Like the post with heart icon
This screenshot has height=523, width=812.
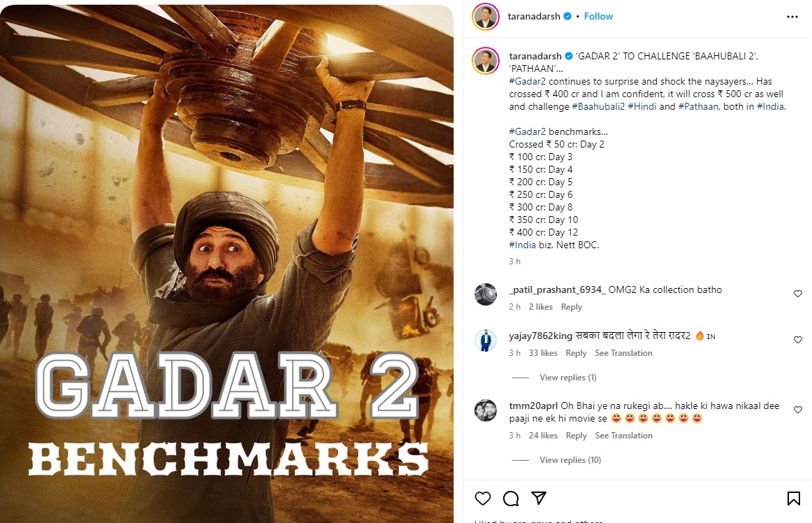point(483,499)
